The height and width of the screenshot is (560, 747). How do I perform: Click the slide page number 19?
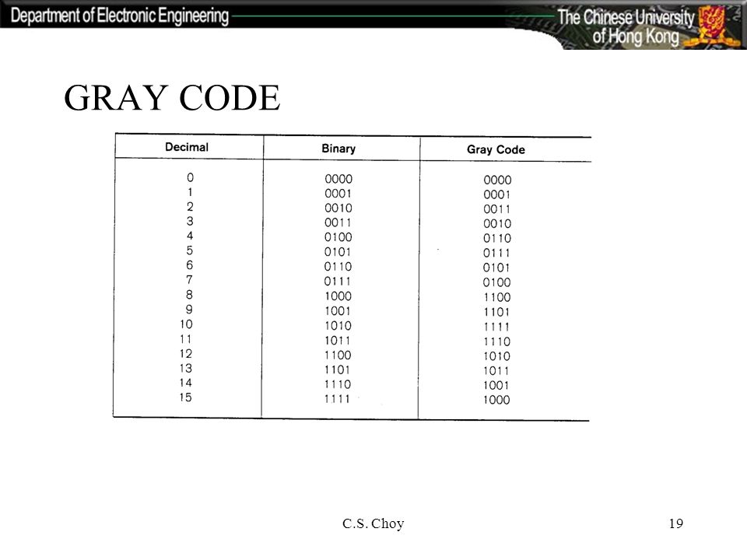[x=676, y=523]
